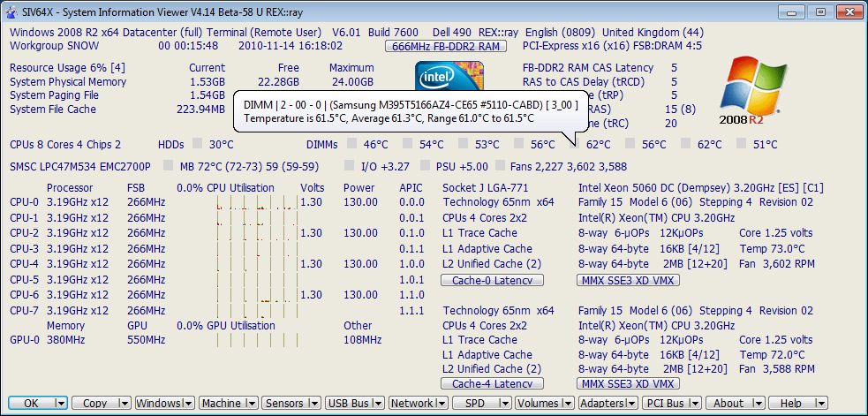Image resolution: width=868 pixels, height=416 pixels.
Task: Click the About button
Action: (x=736, y=404)
